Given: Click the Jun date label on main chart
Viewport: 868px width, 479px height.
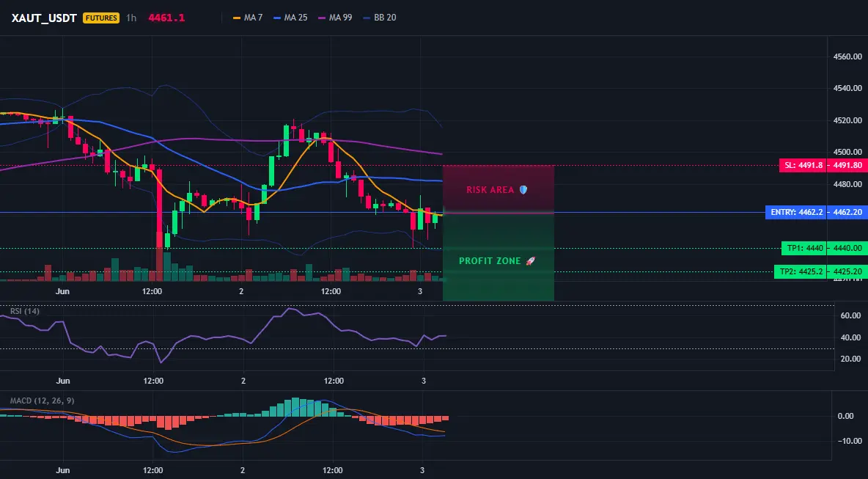Looking at the screenshot, I should click(62, 291).
